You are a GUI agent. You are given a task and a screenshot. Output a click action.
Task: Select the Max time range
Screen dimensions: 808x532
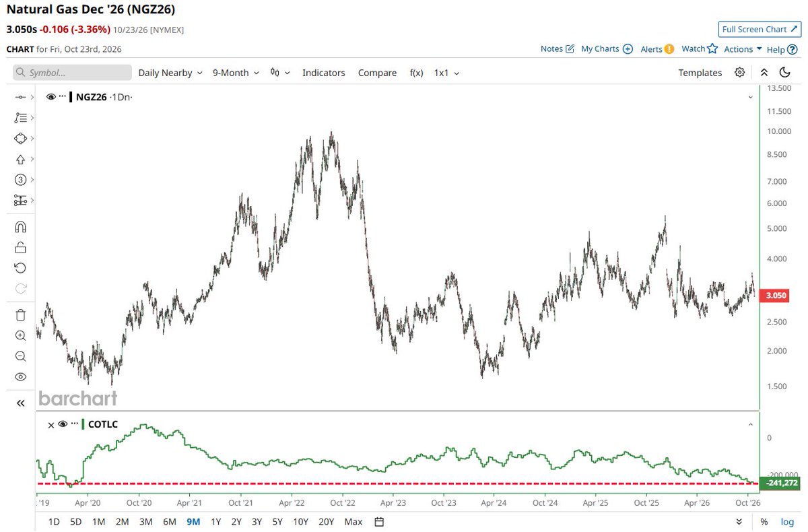pos(353,522)
